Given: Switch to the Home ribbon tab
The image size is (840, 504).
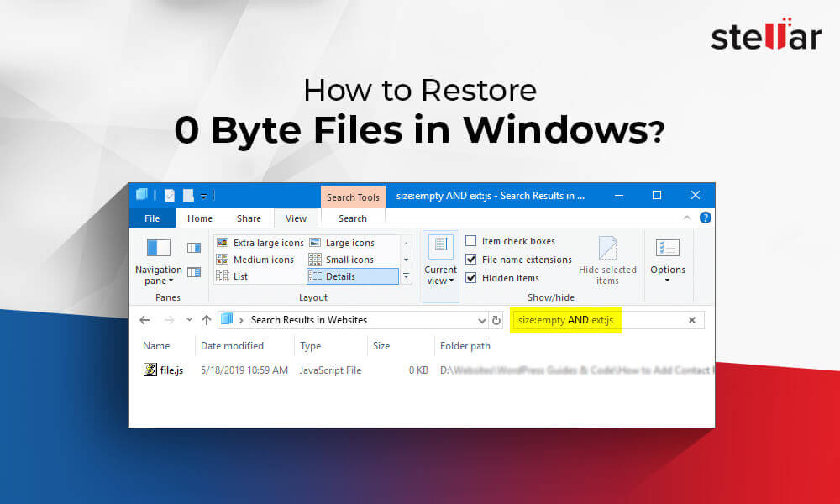Looking at the screenshot, I should [x=199, y=218].
